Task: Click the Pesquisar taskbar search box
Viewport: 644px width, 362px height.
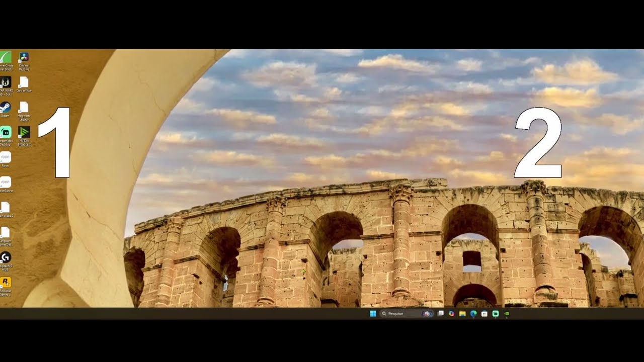Action: 407,314
